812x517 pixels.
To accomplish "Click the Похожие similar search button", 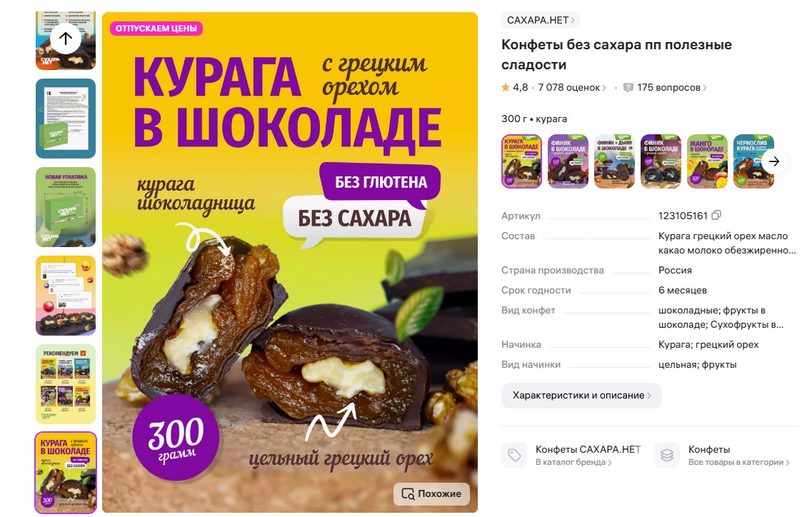I will tap(431, 493).
